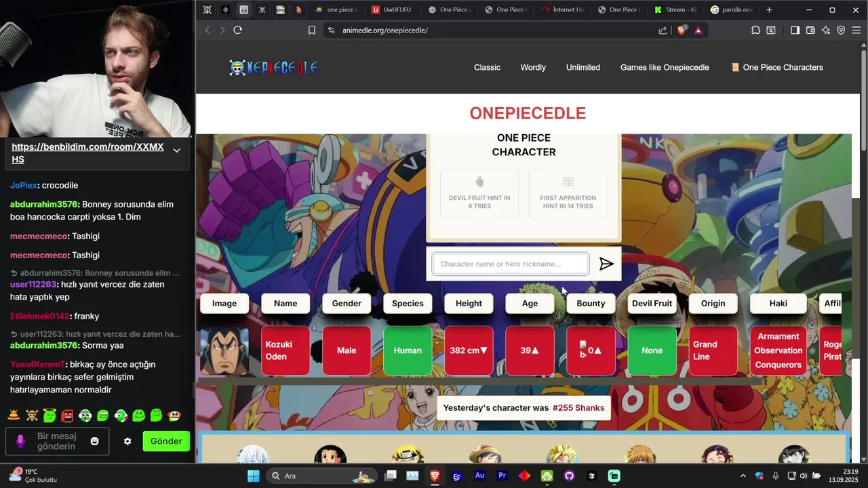Expand the benbildim room link chevron

click(x=176, y=150)
